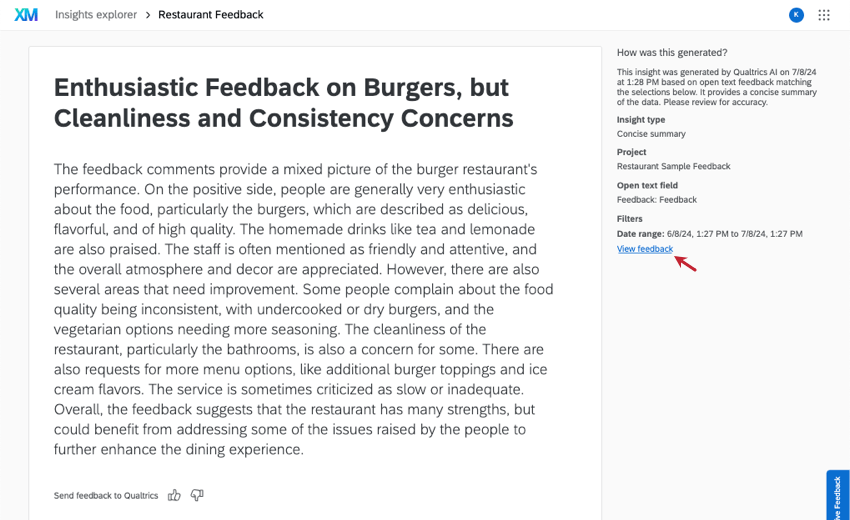Go back to Insights explorer

(x=96, y=15)
